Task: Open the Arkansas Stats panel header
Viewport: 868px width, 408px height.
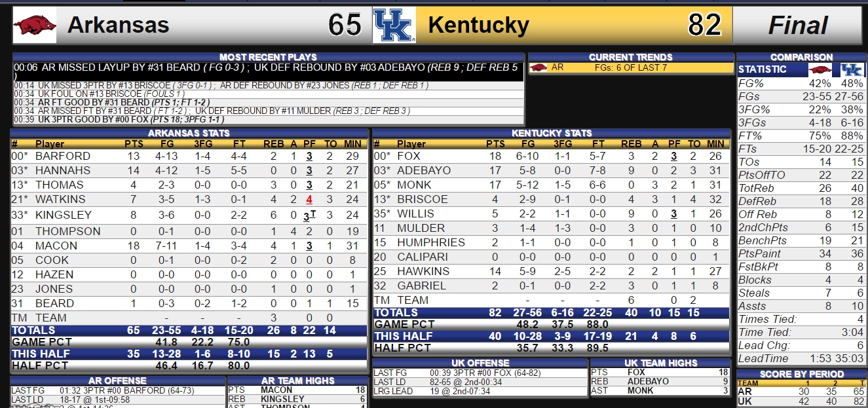Action: (x=190, y=133)
